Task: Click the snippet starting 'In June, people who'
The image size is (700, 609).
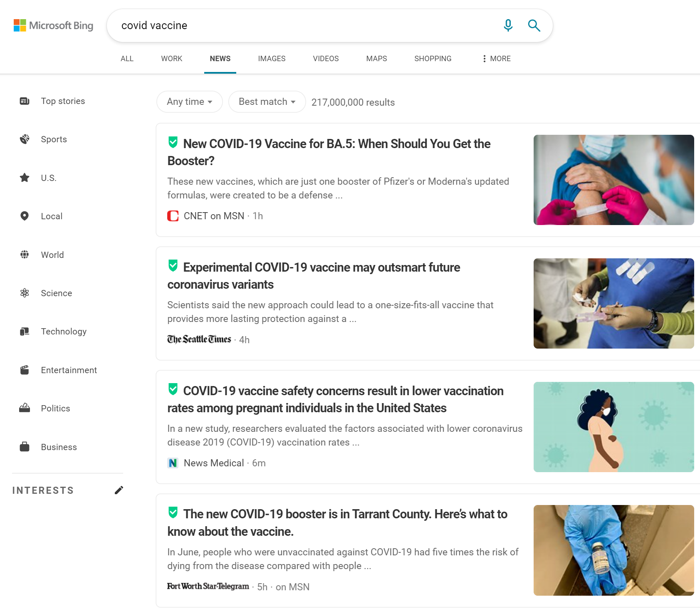Action: pyautogui.click(x=343, y=559)
